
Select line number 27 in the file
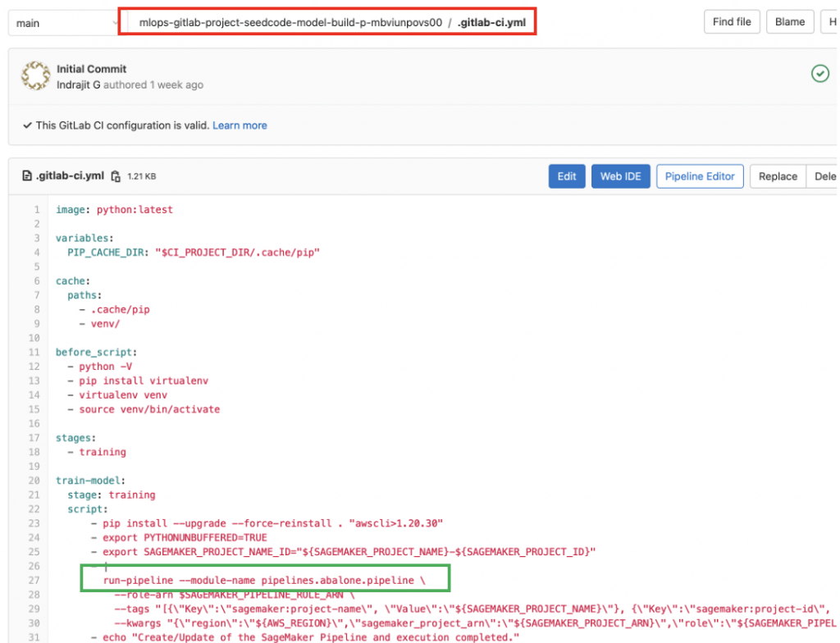pyautogui.click(x=35, y=580)
